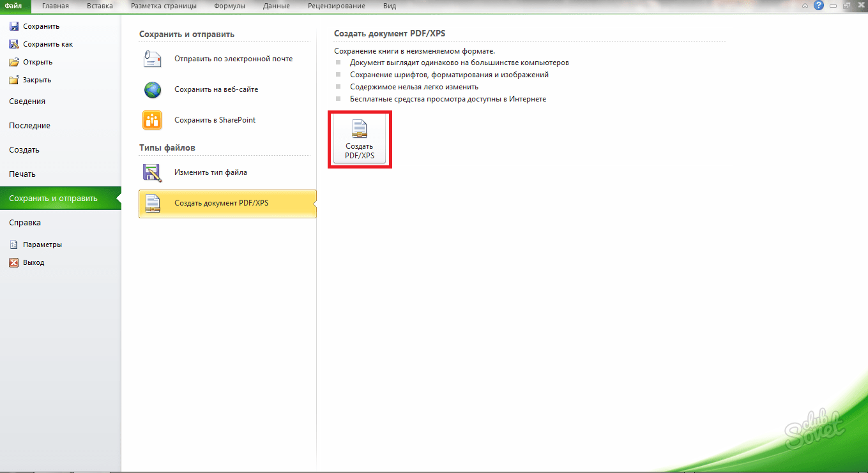The image size is (868, 473).
Task: Select Отправить по электронной почте
Action: pyautogui.click(x=233, y=59)
